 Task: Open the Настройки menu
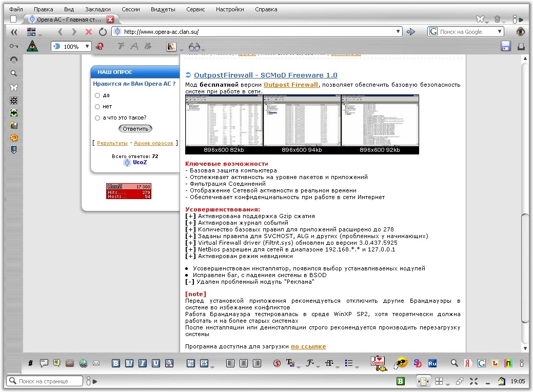tap(230, 9)
